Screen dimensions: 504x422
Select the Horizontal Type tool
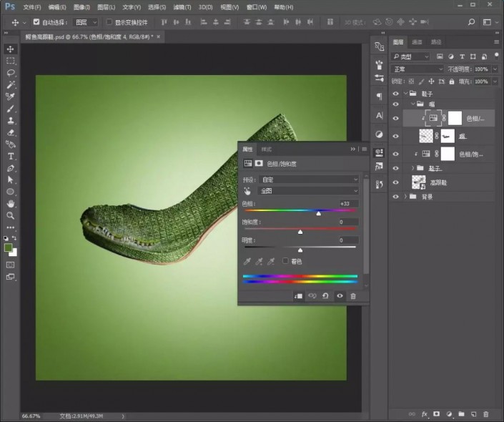coord(10,157)
